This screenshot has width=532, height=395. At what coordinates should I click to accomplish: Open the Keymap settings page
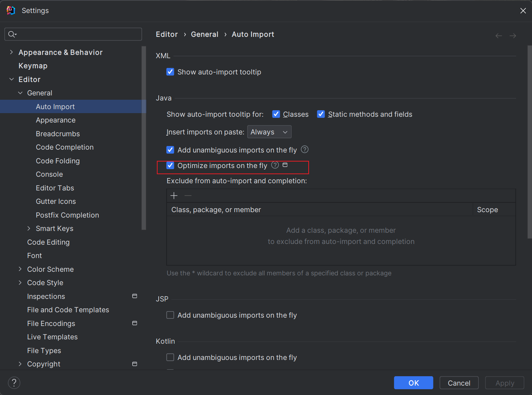tap(33, 66)
